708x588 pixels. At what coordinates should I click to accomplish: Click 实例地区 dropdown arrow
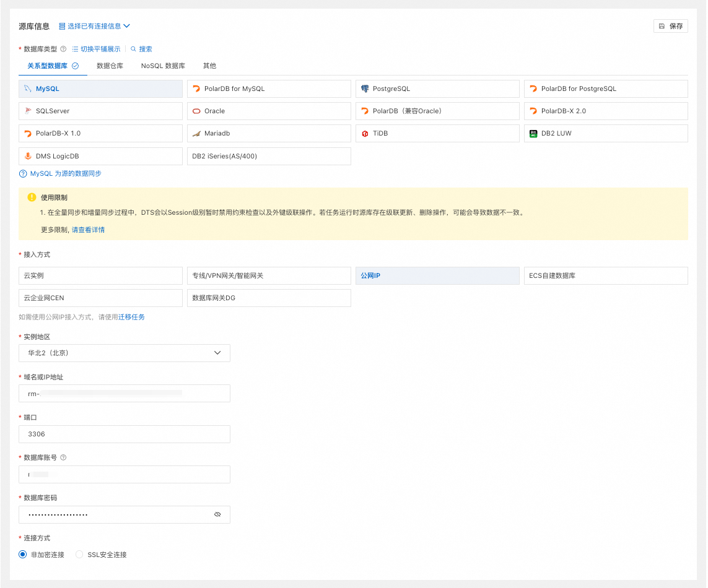(x=217, y=353)
